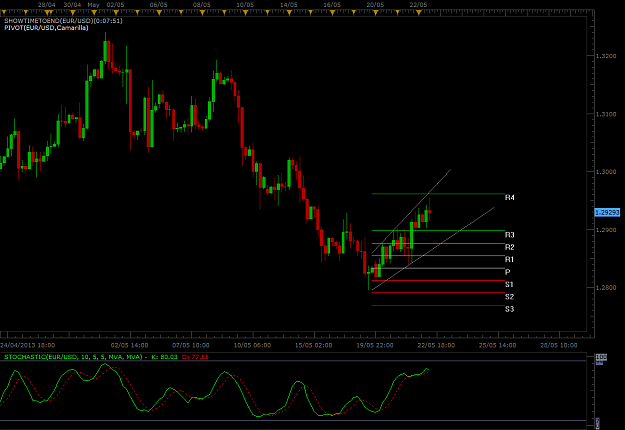
Task: Click the 02/05 14:00 time axis label
Action: (x=130, y=345)
